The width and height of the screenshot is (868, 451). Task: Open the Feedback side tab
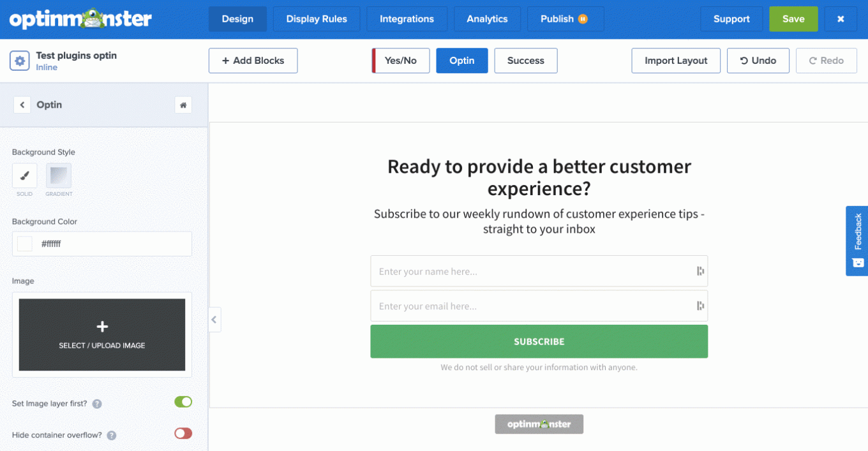point(857,240)
